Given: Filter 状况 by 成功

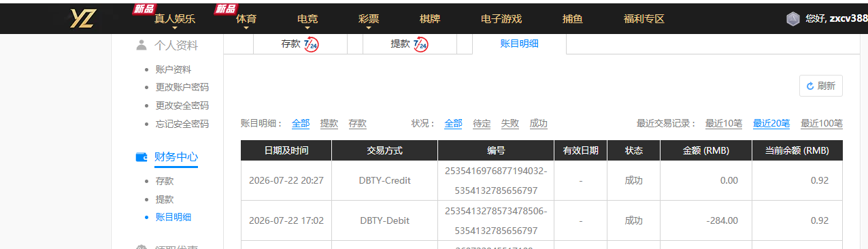Looking at the screenshot, I should [x=539, y=123].
